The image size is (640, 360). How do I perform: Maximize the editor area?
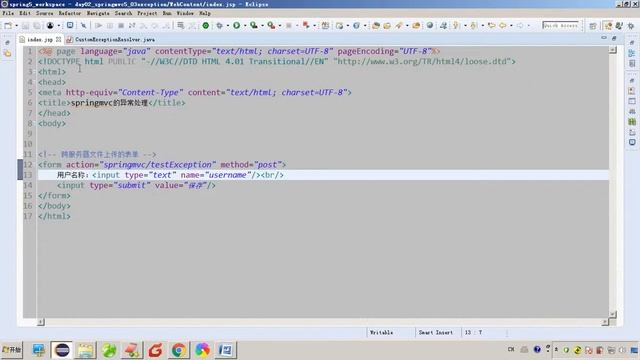click(x=614, y=38)
